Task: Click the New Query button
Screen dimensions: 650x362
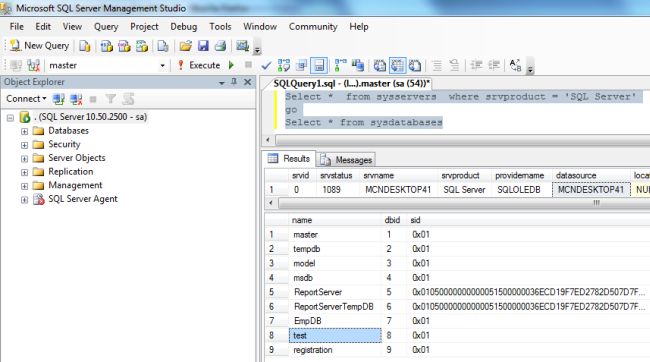Action: (x=39, y=46)
